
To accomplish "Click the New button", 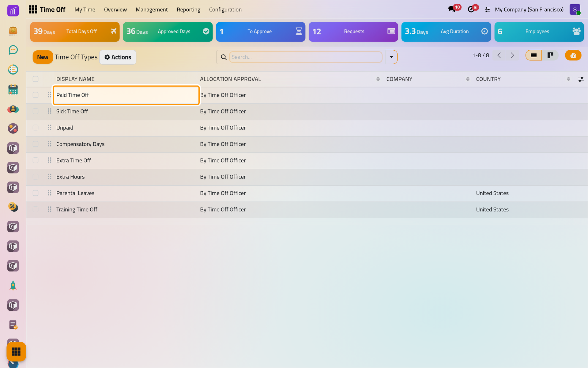I will (x=43, y=57).
